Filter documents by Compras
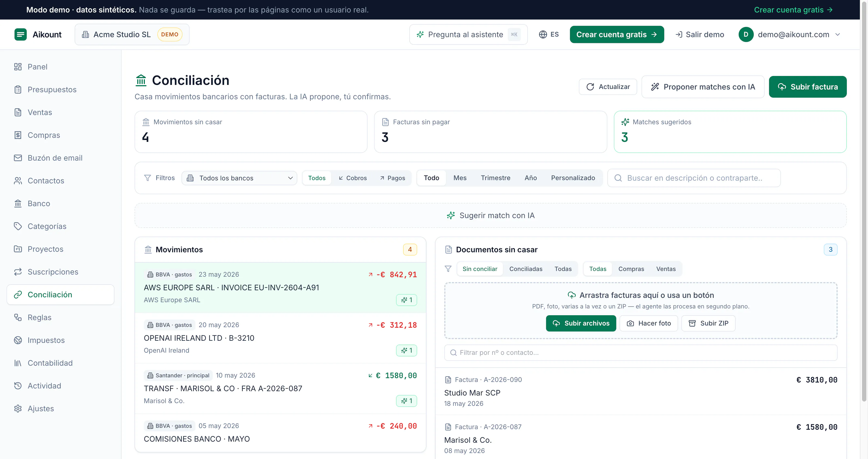This screenshot has height=459, width=868. point(631,269)
